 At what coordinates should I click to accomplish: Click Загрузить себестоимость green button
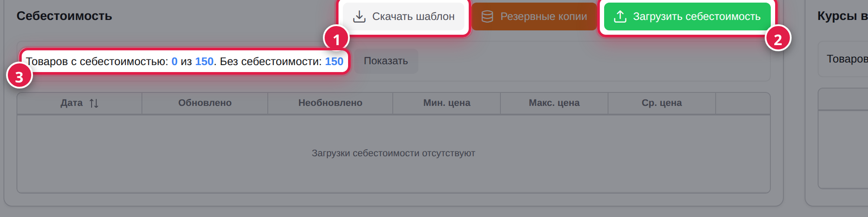[687, 16]
